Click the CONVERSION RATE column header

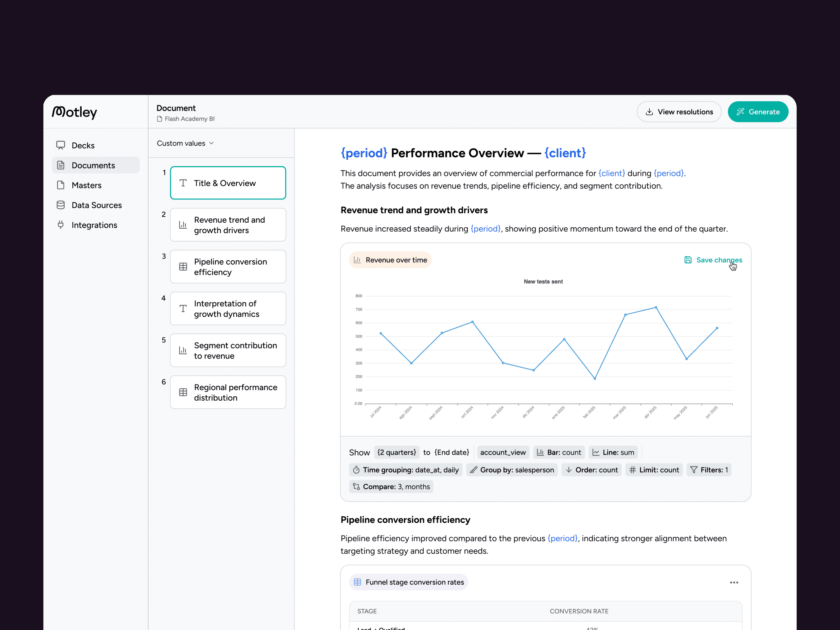point(579,611)
